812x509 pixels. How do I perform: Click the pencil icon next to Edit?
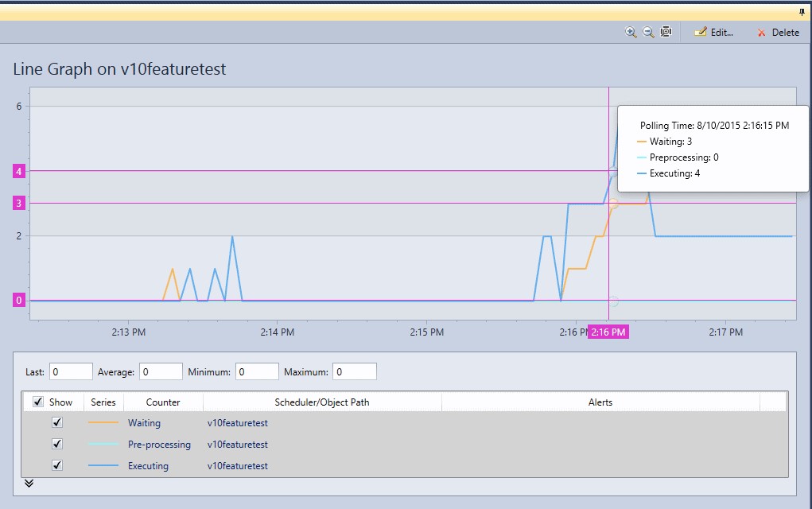point(700,32)
